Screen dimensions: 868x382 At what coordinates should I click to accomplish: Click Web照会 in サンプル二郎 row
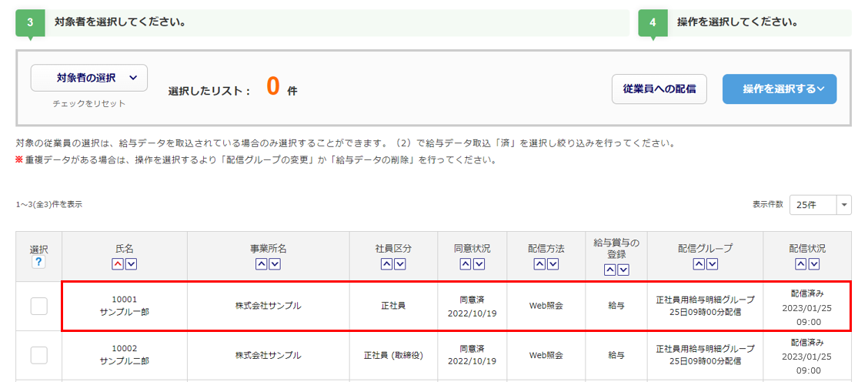546,355
